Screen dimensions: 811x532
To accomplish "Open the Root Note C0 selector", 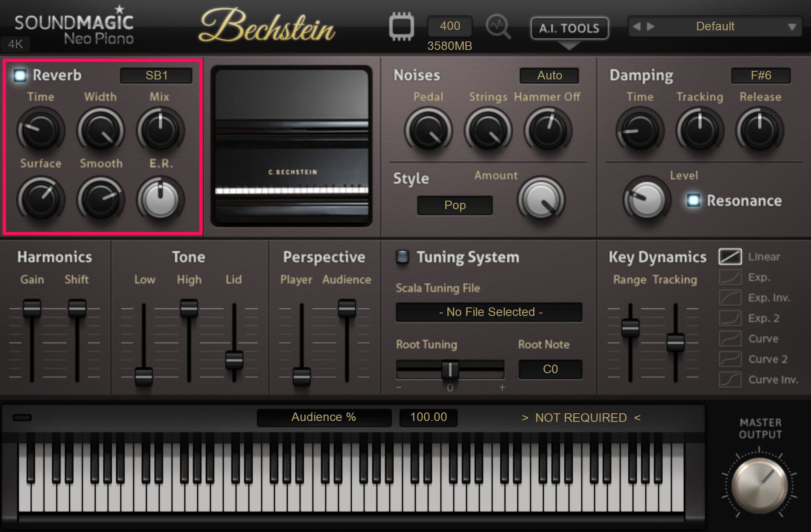I will pos(550,369).
